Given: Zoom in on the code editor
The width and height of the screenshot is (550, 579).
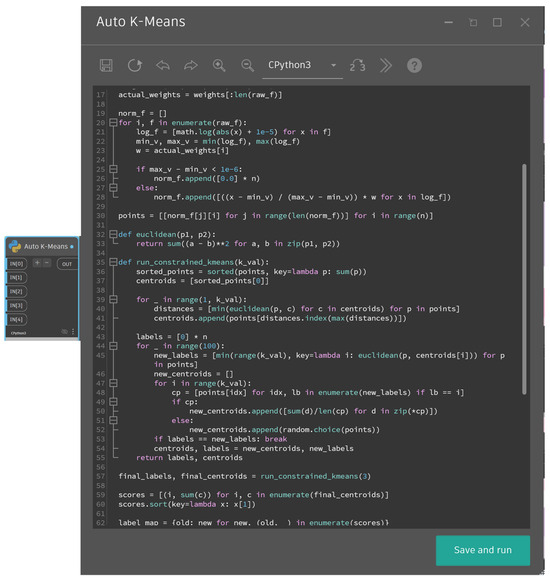Looking at the screenshot, I should pyautogui.click(x=219, y=65).
